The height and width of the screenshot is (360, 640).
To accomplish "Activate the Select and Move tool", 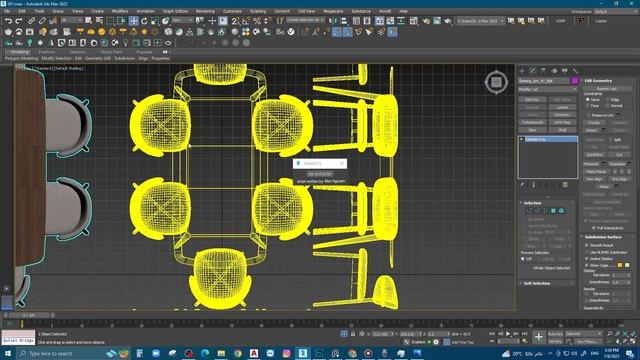I will [133, 21].
